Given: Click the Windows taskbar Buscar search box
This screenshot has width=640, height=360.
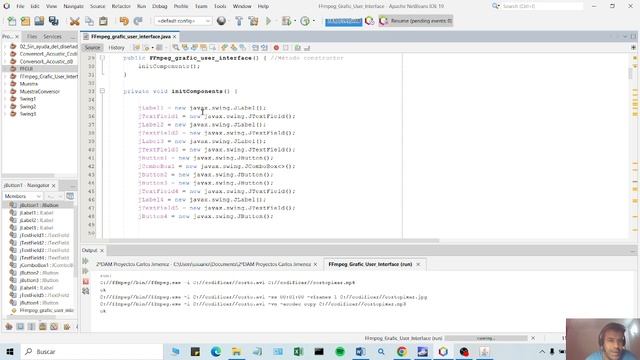Looking at the screenshot, I should 92,351.
